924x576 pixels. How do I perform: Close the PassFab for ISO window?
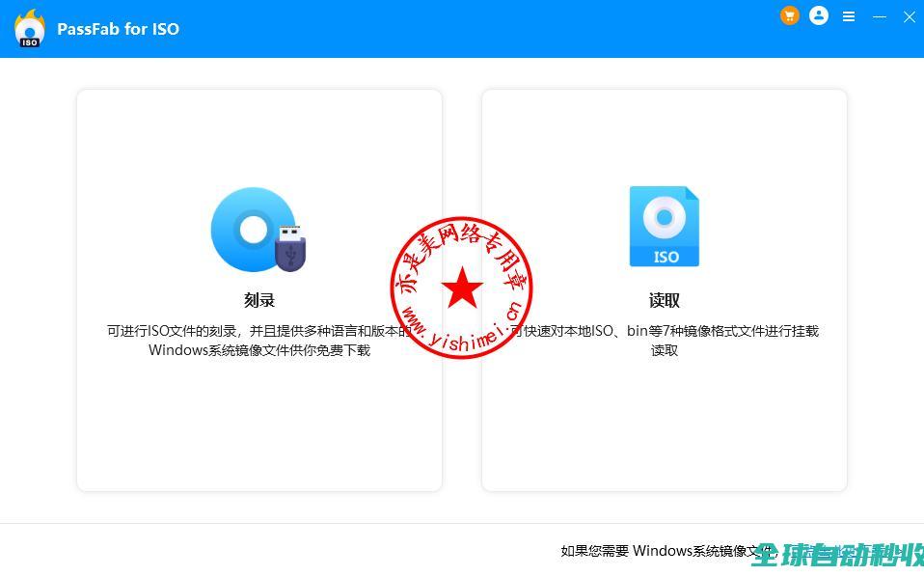(x=909, y=16)
